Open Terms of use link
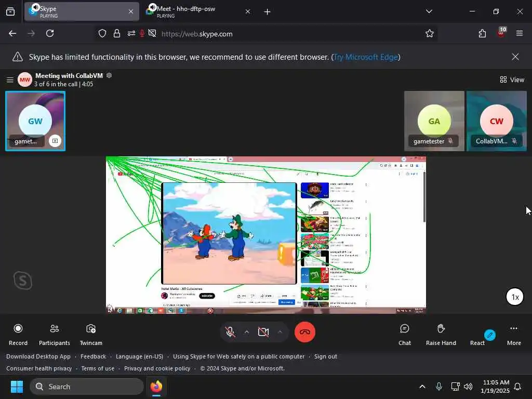Screen dimensions: 532x399 [x=98, y=368]
